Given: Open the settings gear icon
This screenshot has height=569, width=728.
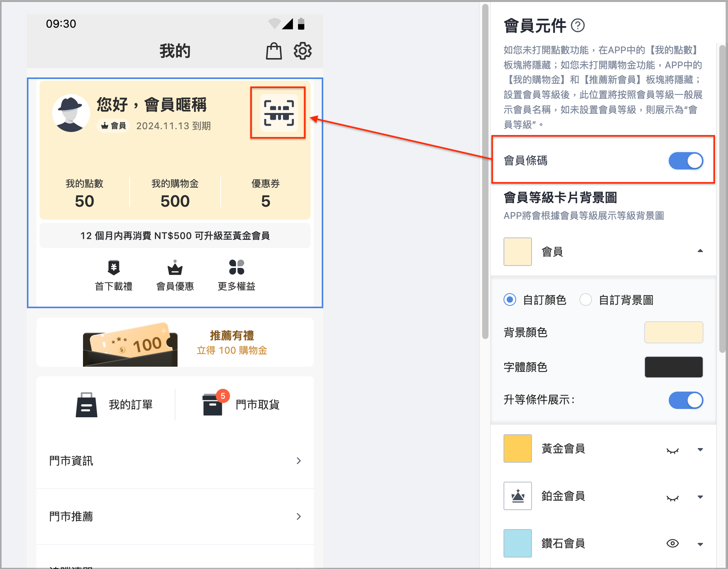Looking at the screenshot, I should coord(303,51).
